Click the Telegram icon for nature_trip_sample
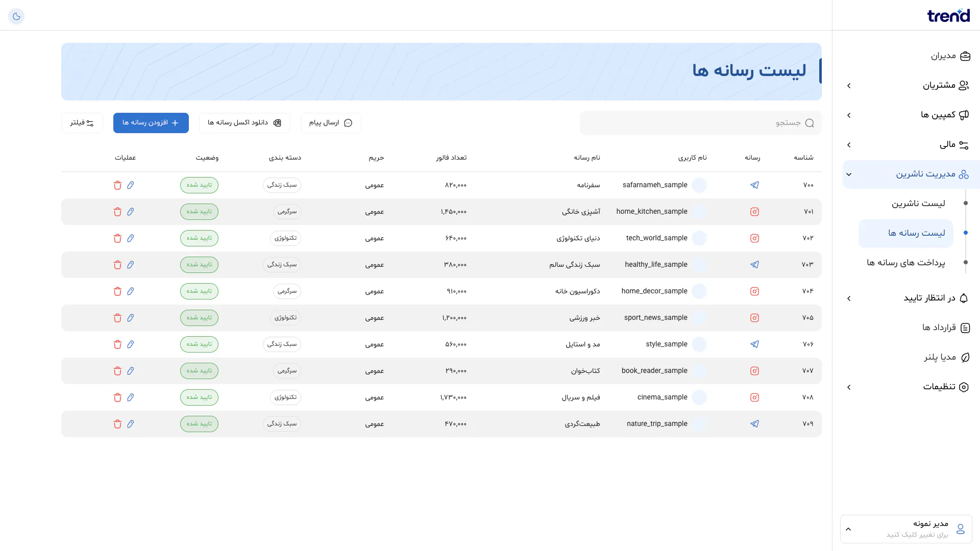The image size is (980, 551). [x=754, y=424]
